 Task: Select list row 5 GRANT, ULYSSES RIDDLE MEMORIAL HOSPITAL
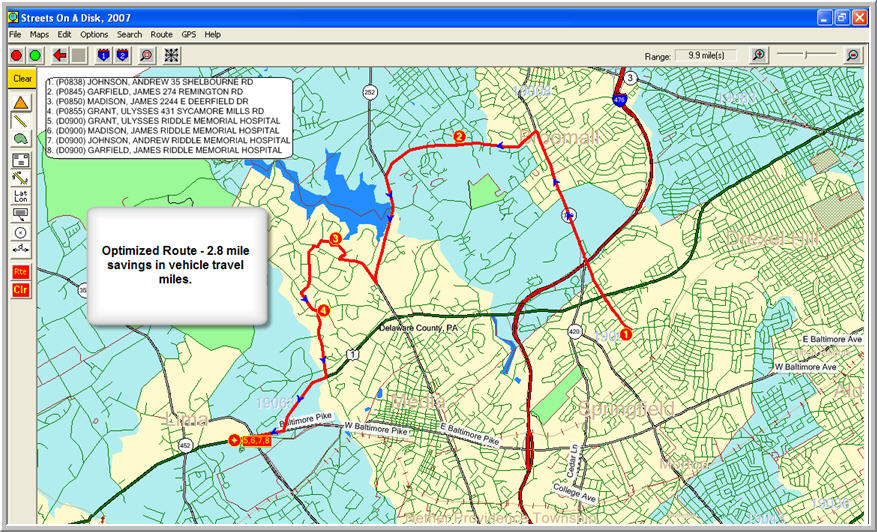click(164, 121)
